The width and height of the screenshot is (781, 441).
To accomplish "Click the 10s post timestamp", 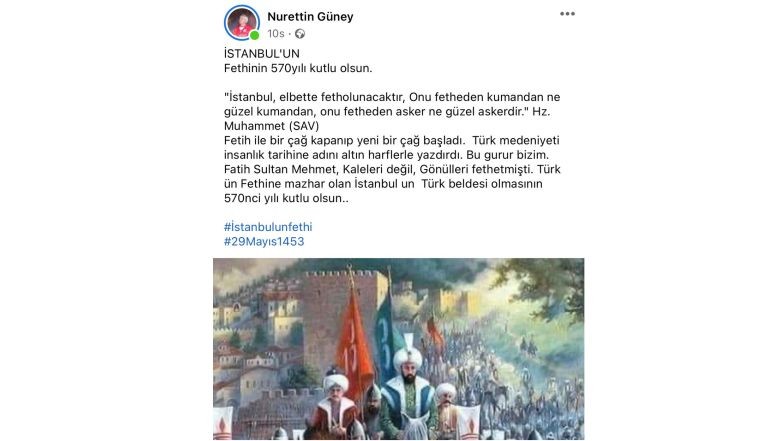I will click(x=275, y=33).
